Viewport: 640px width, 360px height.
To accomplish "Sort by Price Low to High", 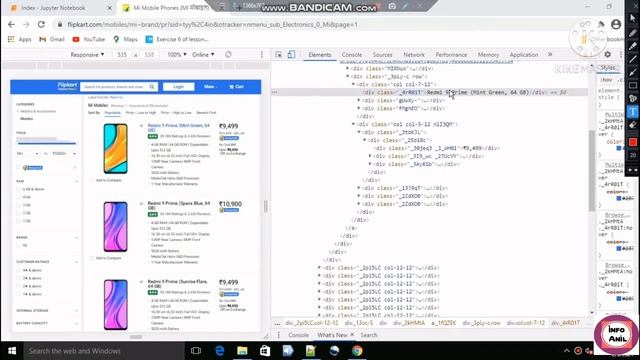I will tap(141, 113).
